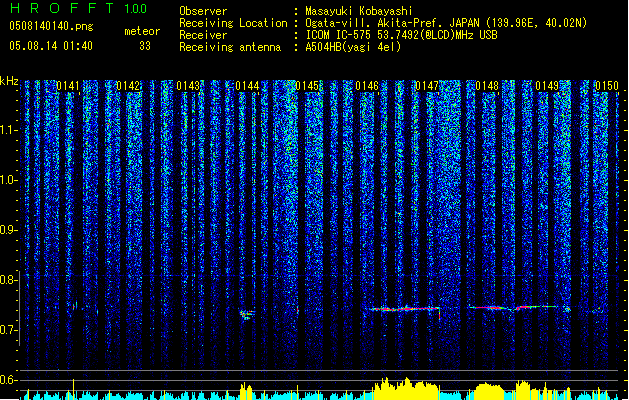
Task: Click the 0.7 frequency axis label
Action: [9, 330]
